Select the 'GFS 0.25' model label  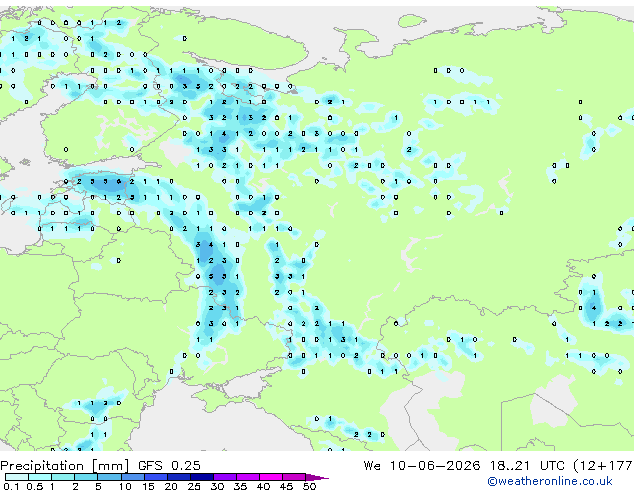(x=169, y=466)
